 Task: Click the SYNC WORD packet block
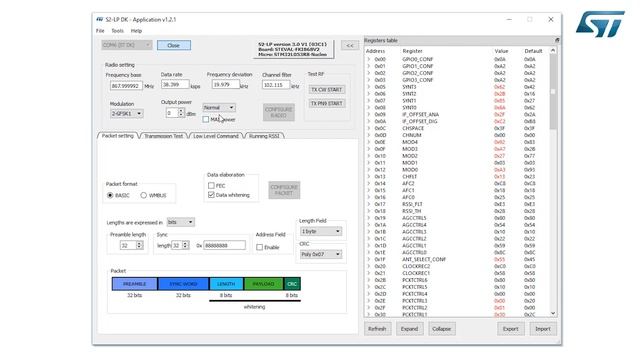click(183, 284)
